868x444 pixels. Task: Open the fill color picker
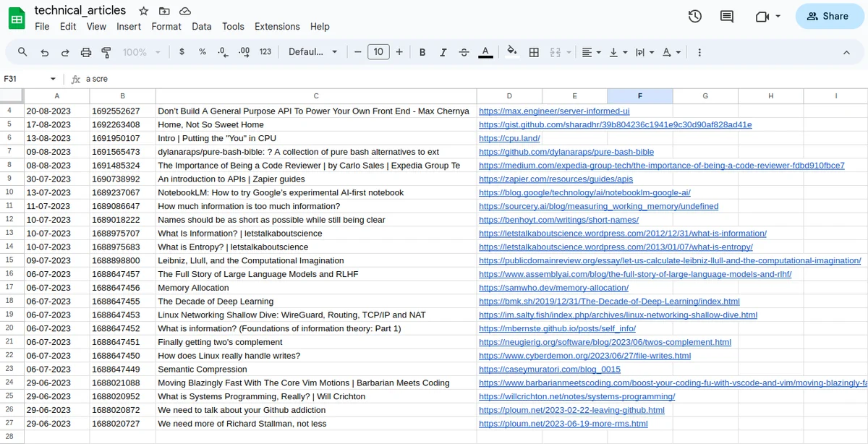pyautogui.click(x=512, y=52)
